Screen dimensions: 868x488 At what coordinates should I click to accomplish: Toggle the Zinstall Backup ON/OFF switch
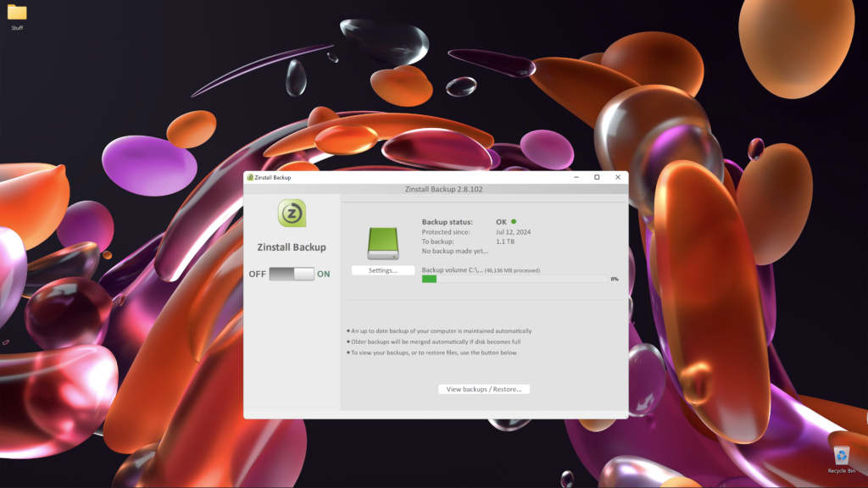click(292, 274)
